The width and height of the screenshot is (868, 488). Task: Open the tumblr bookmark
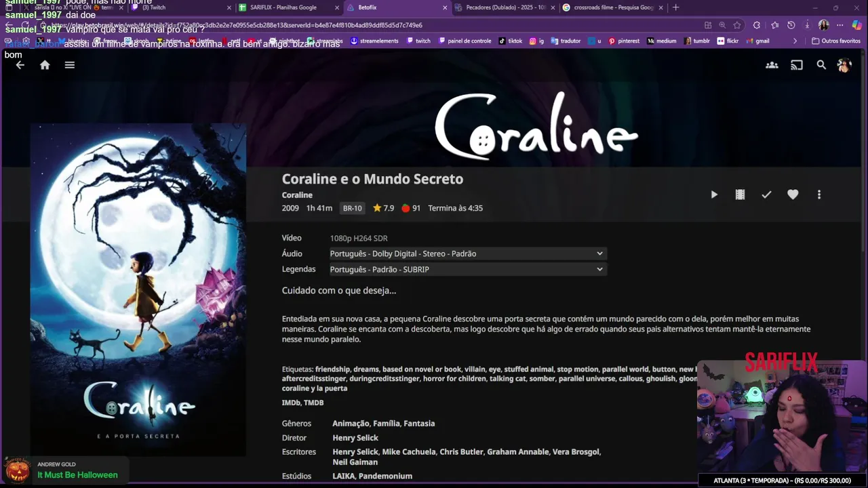697,41
